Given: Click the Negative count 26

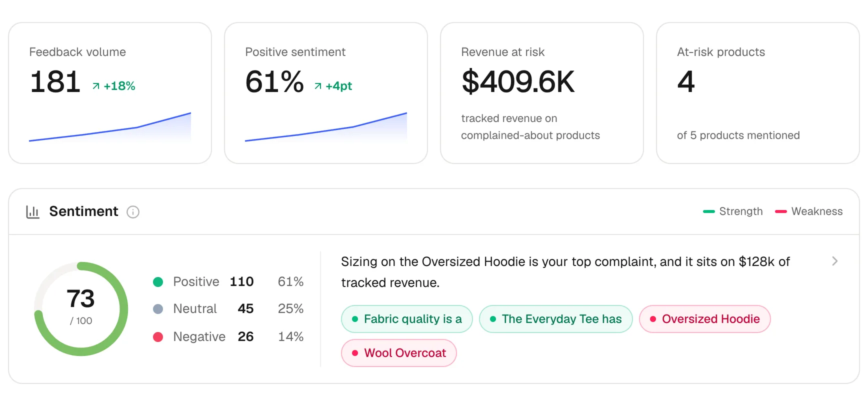Looking at the screenshot, I should click(245, 337).
